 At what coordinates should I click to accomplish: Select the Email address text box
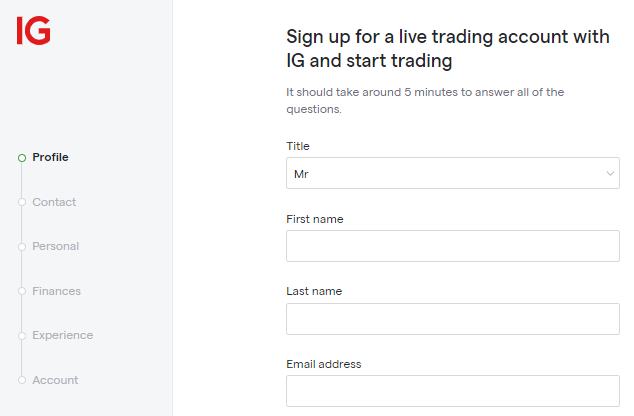tap(452, 391)
